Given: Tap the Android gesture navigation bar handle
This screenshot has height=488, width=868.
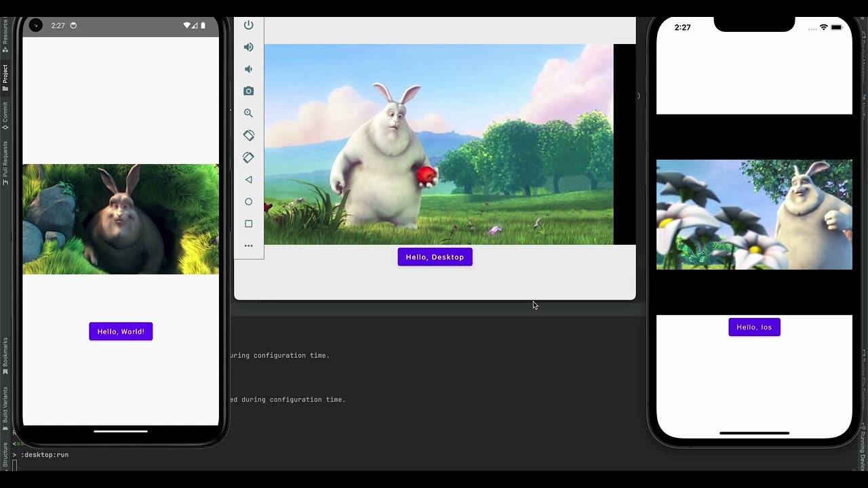Looking at the screenshot, I should tap(121, 431).
